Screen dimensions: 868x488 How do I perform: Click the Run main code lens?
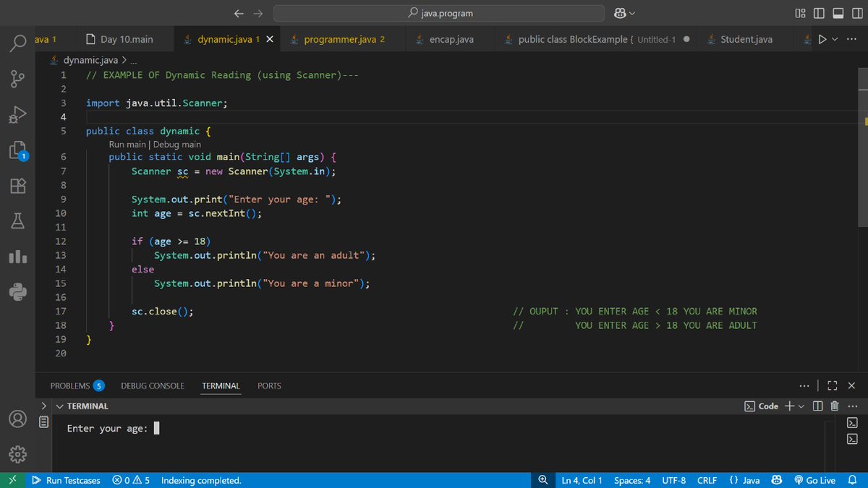(x=127, y=145)
